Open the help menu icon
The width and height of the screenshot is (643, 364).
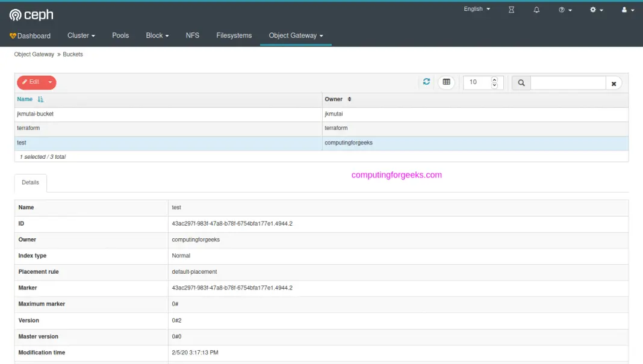[x=562, y=10]
